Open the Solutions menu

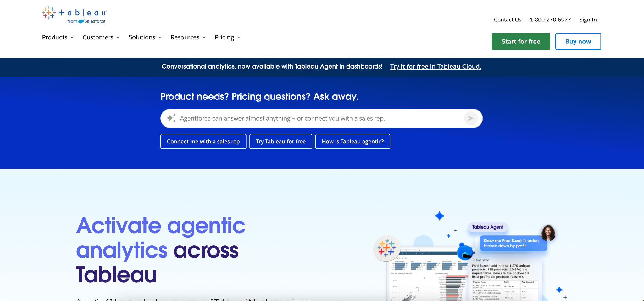(x=145, y=37)
